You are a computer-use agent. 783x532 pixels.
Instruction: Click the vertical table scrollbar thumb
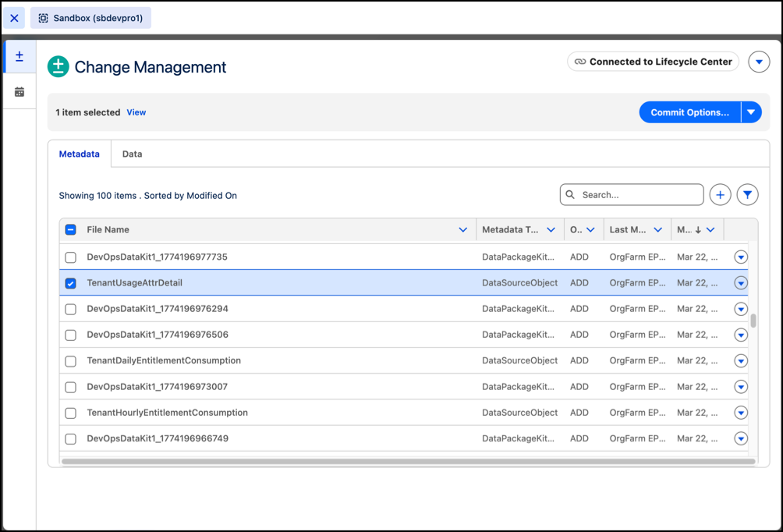753,321
